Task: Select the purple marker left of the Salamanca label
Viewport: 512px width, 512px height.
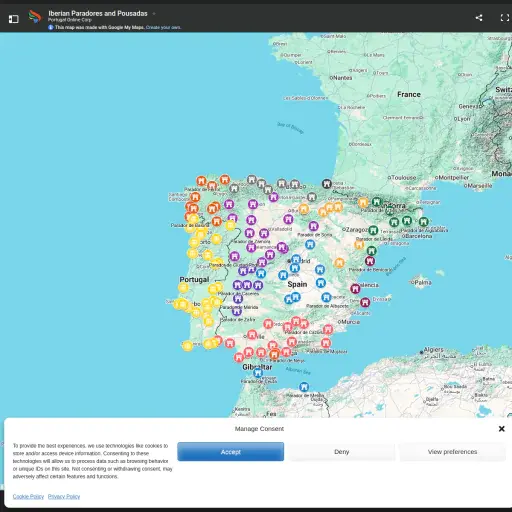Action: [251, 247]
